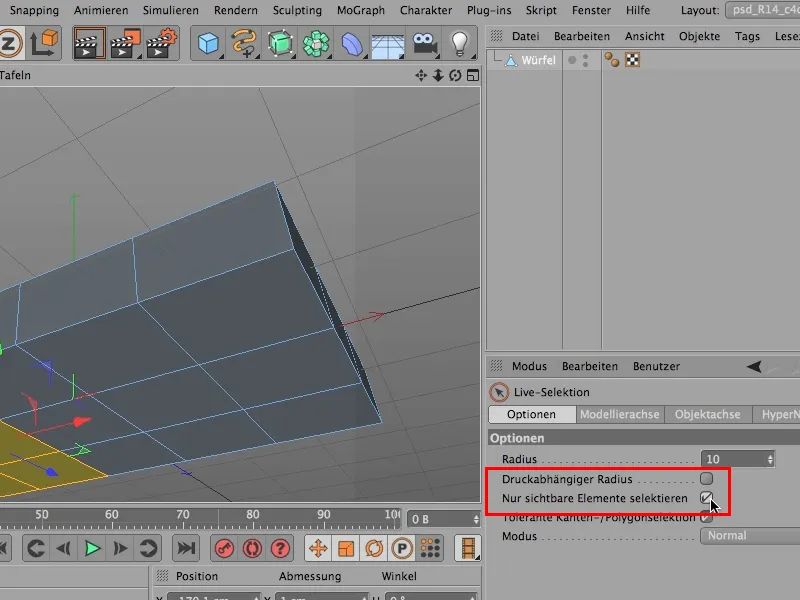The width and height of the screenshot is (800, 600).
Task: Open the Modus Normal dropdown
Action: (750, 536)
